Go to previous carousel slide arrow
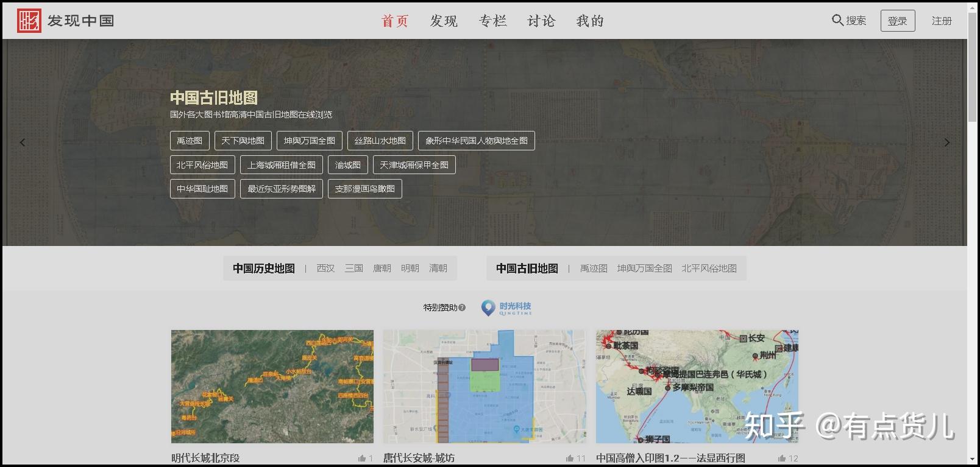This screenshot has width=980, height=467. point(23,142)
